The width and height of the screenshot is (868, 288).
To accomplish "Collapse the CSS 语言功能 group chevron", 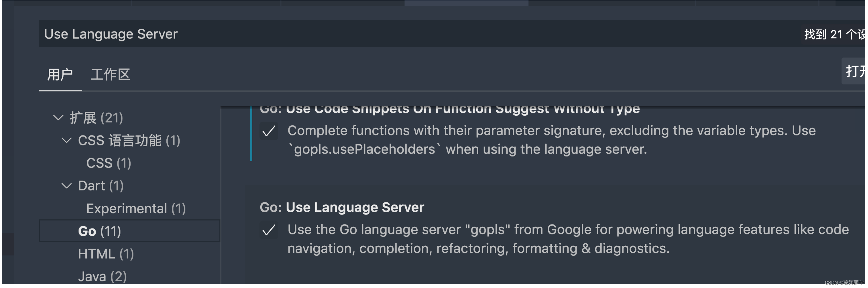I will point(66,141).
